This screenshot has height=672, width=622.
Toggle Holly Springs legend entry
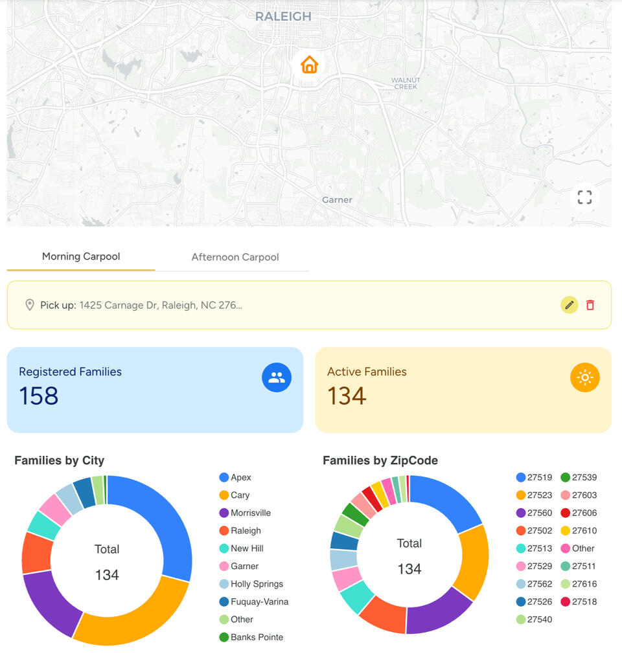(257, 584)
